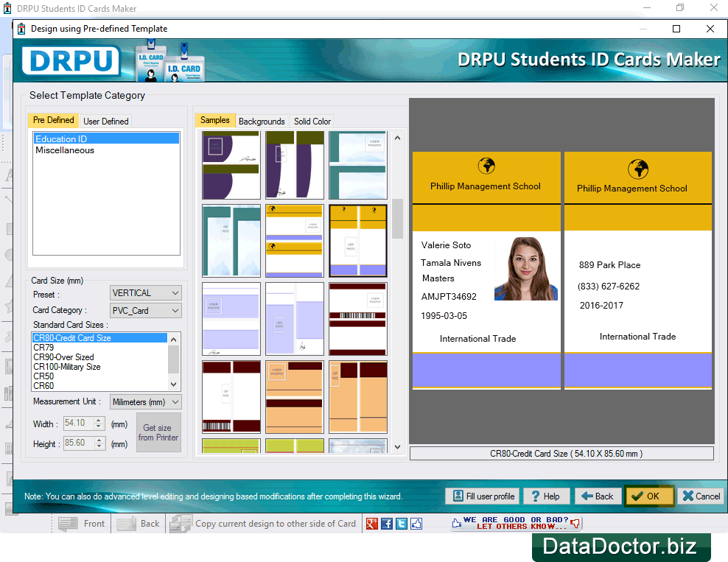This screenshot has width=728, height=562.
Task: Confirm the template with OK
Action: [648, 496]
